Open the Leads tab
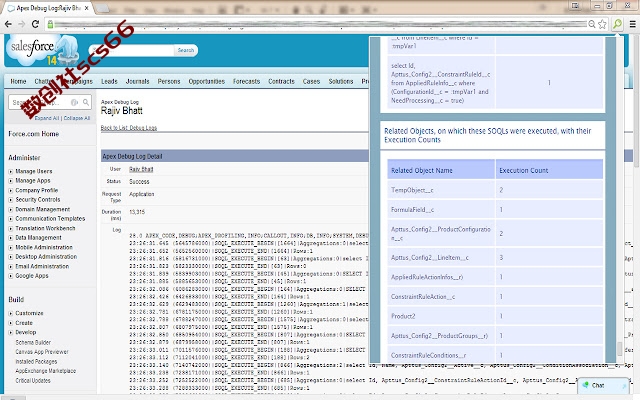This screenshot has width=640, height=400. (x=109, y=81)
